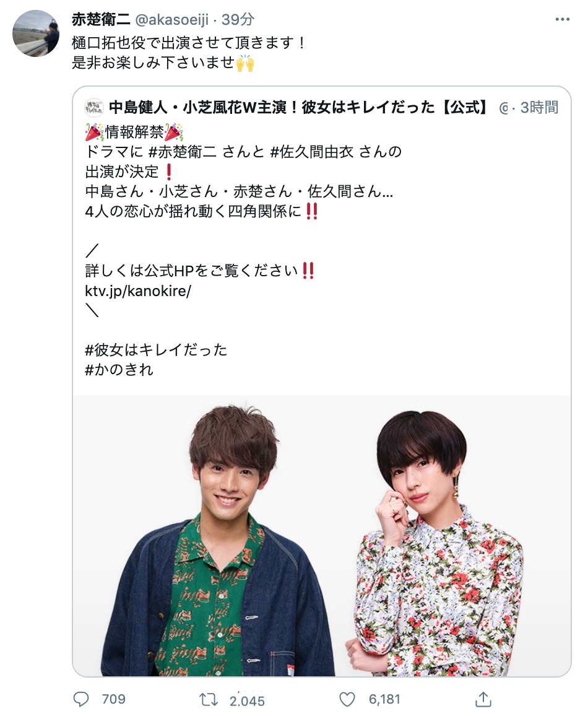
Task: Open the 赤楚衛二 profile avatar
Action: (x=35, y=33)
